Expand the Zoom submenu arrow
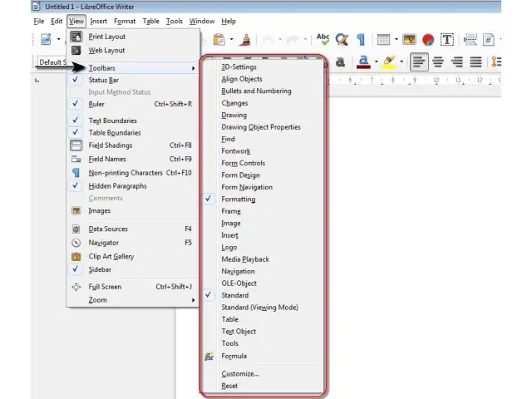Viewport: 532px width, 399px height. [x=193, y=300]
